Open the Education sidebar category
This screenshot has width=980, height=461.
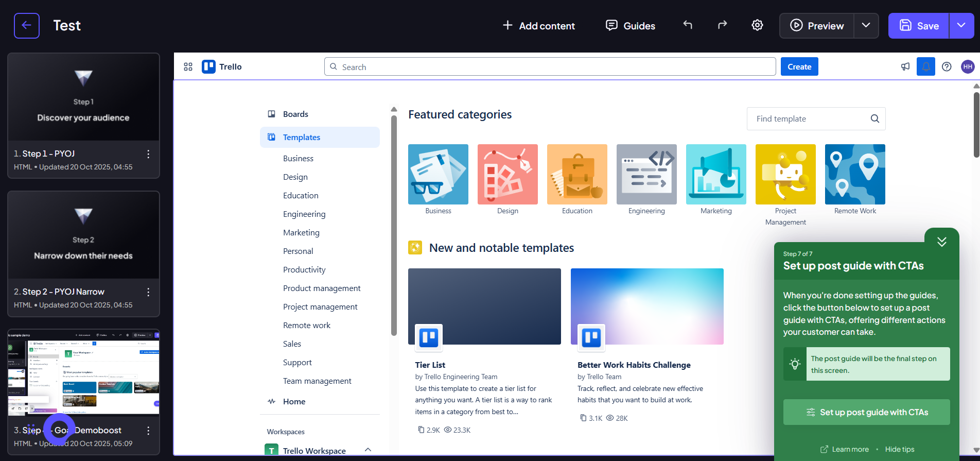pos(301,196)
